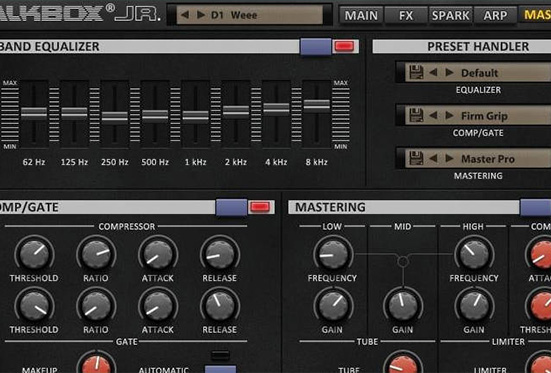Click the Compressor Release knob
This screenshot has height=373, width=551.
[220, 254]
